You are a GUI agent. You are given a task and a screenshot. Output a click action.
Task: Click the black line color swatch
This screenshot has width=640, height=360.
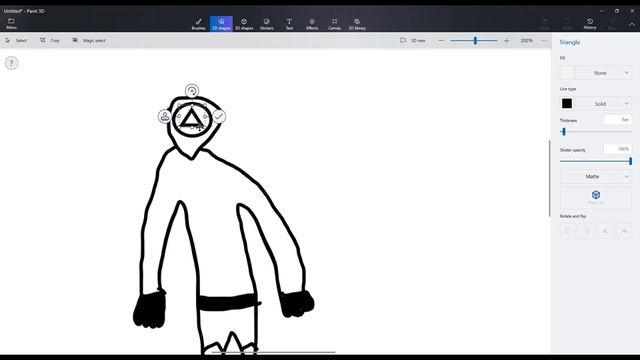567,104
